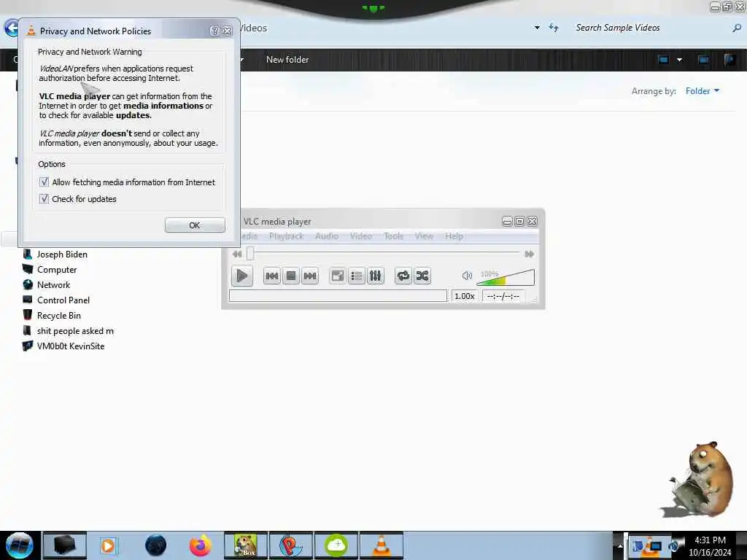Click OK in Privacy and Network Policies
The height and width of the screenshot is (560, 747).
point(195,225)
